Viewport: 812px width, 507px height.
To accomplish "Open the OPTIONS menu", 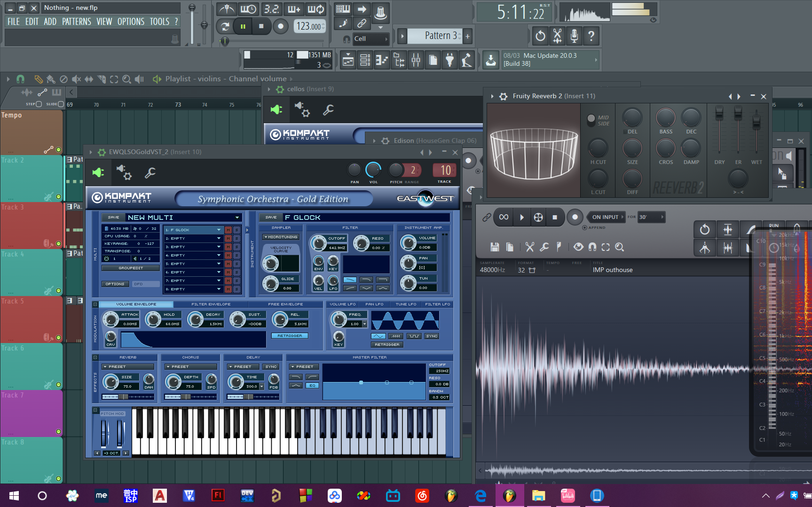I will point(131,22).
